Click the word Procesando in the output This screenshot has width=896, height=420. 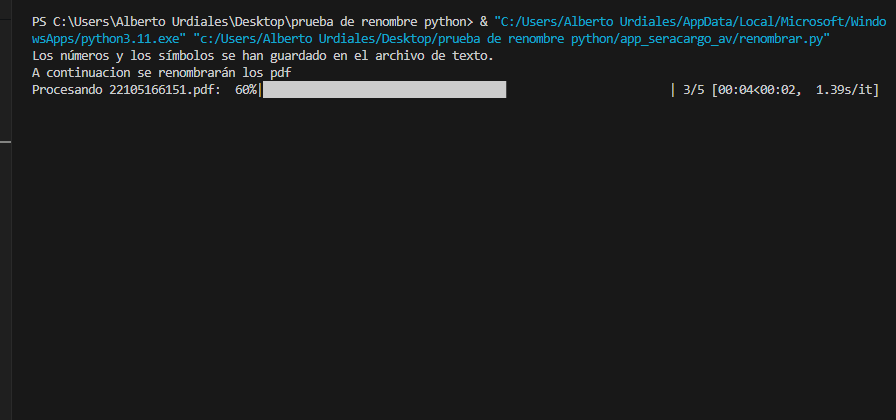[x=67, y=90]
